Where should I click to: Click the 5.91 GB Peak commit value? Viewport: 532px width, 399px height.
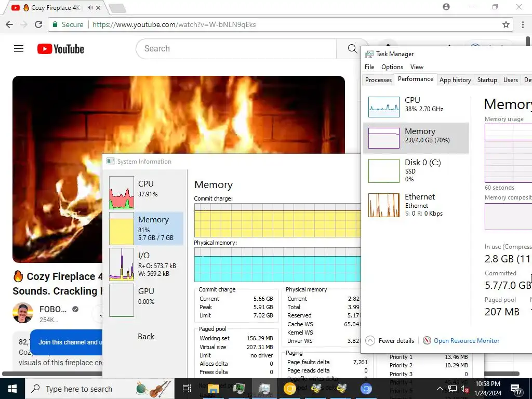click(263, 307)
